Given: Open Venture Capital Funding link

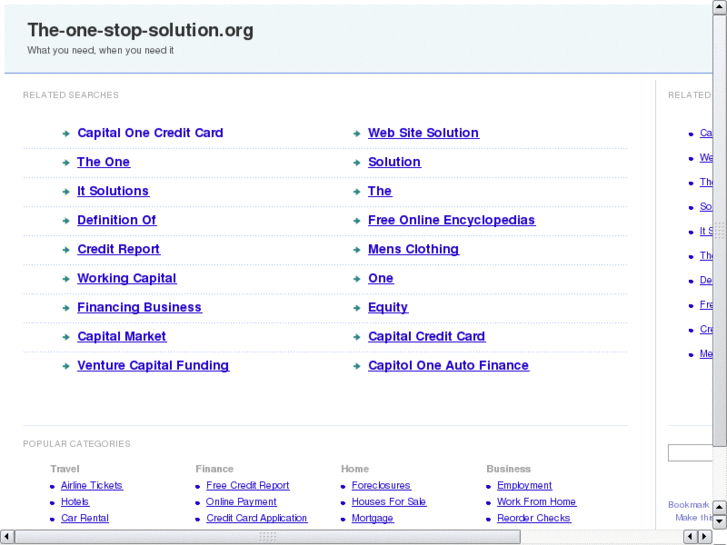Looking at the screenshot, I should click(x=153, y=365).
